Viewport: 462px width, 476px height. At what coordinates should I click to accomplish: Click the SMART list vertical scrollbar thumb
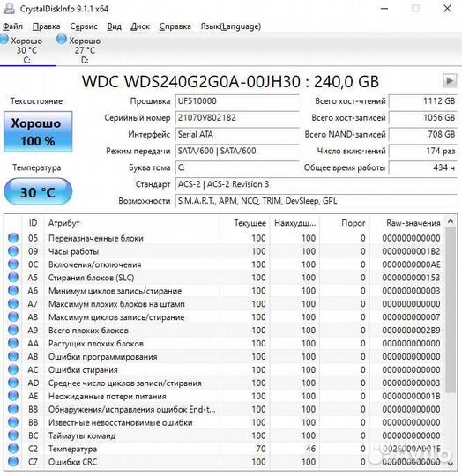[451, 309]
